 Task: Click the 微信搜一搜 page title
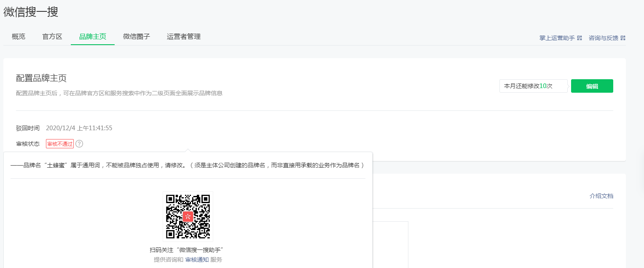click(x=31, y=12)
